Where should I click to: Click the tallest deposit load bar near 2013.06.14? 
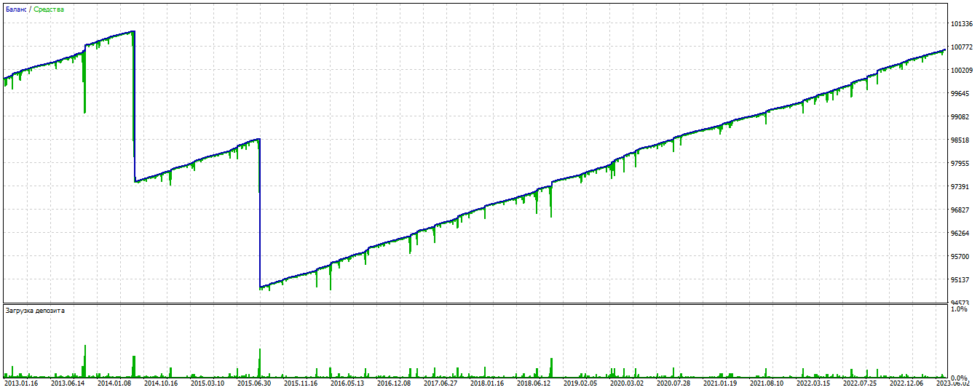pyautogui.click(x=84, y=361)
